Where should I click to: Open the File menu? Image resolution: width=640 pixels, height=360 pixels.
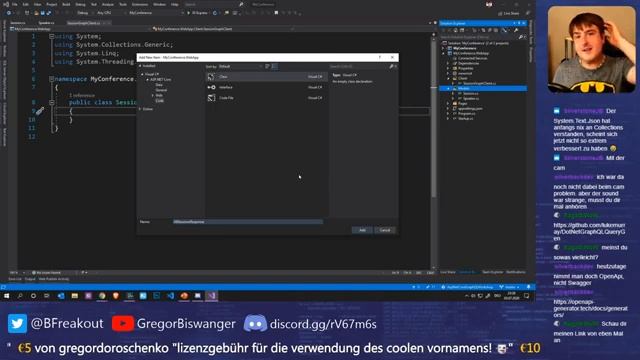pos(15,4)
